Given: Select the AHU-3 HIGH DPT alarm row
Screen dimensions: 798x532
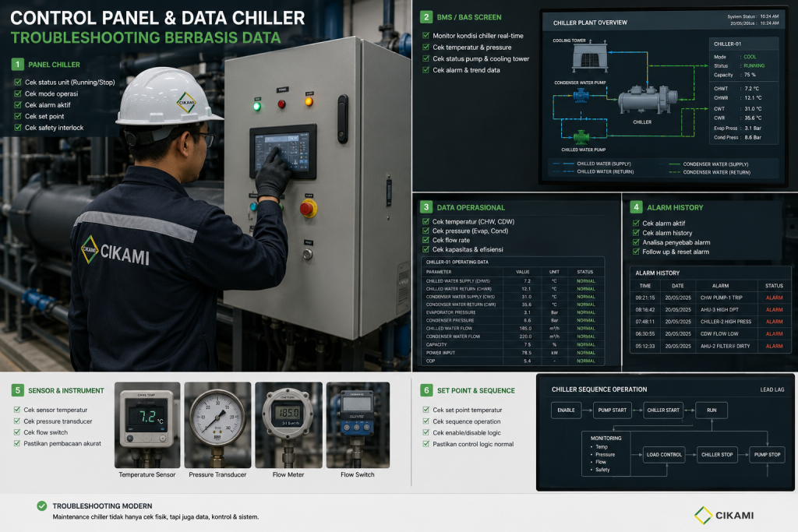Looking at the screenshot, I should [x=710, y=310].
